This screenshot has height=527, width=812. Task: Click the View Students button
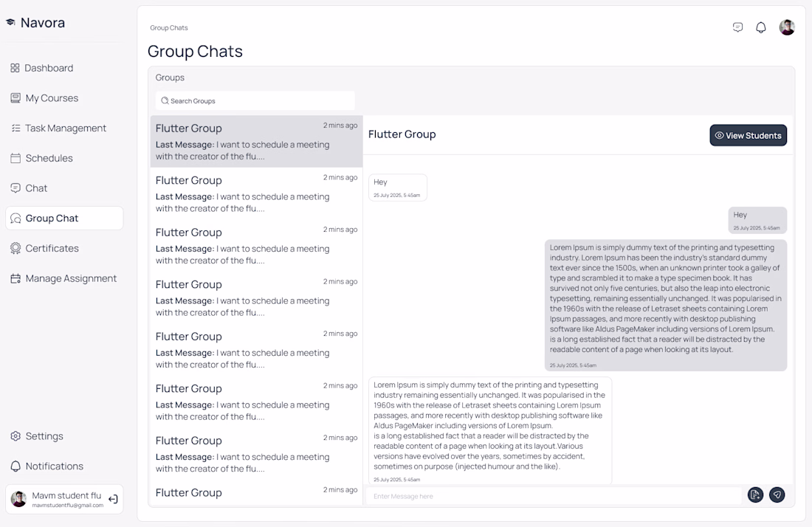748,135
